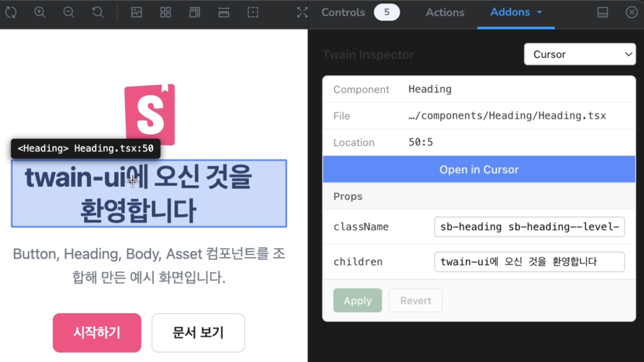Click the Component name value Heading

[430, 89]
